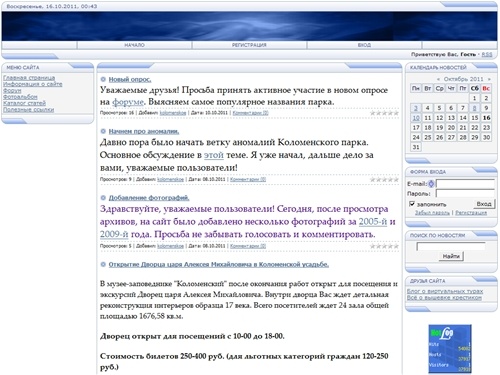Open the Добавление фотографий headline
500x375 pixels.
click(149, 198)
